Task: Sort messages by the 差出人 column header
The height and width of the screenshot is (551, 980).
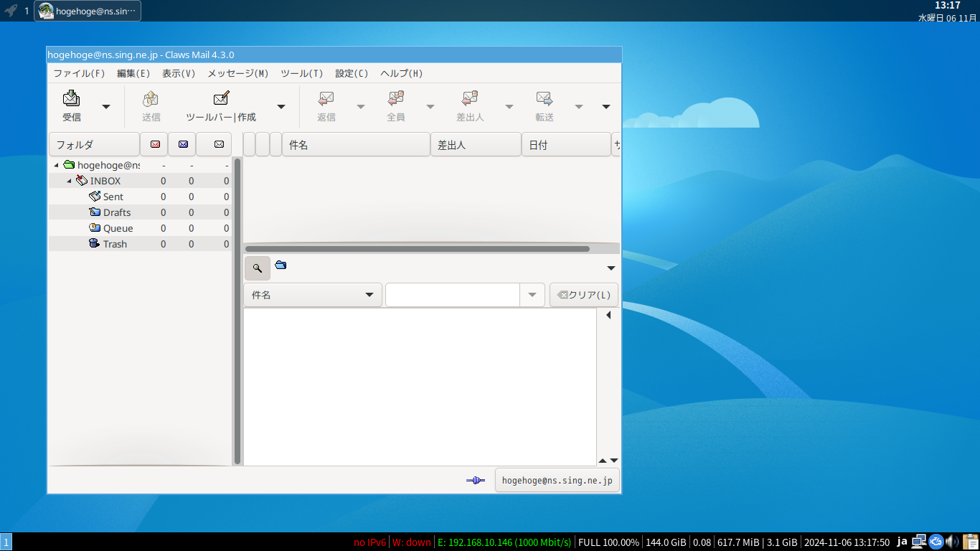Action: coord(476,144)
